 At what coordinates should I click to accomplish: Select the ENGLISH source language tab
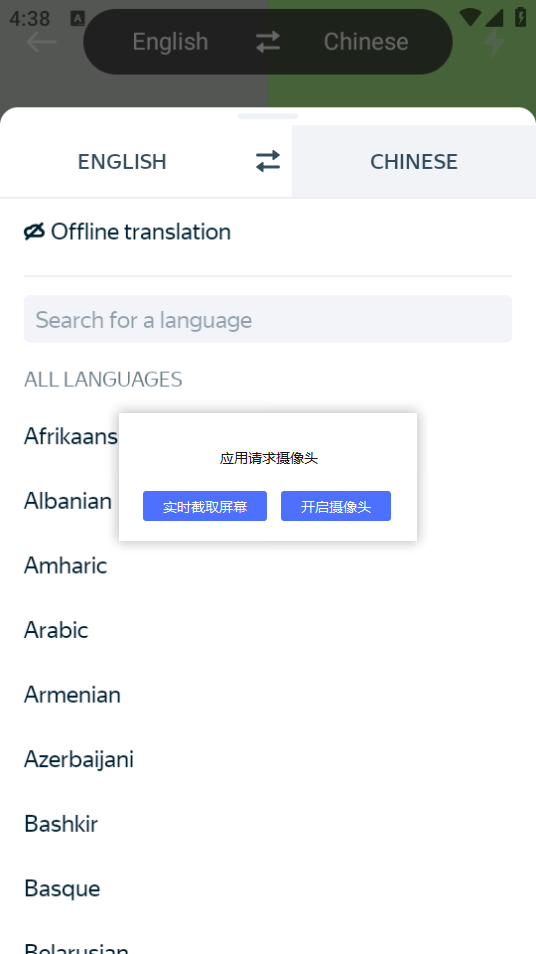coord(122,161)
